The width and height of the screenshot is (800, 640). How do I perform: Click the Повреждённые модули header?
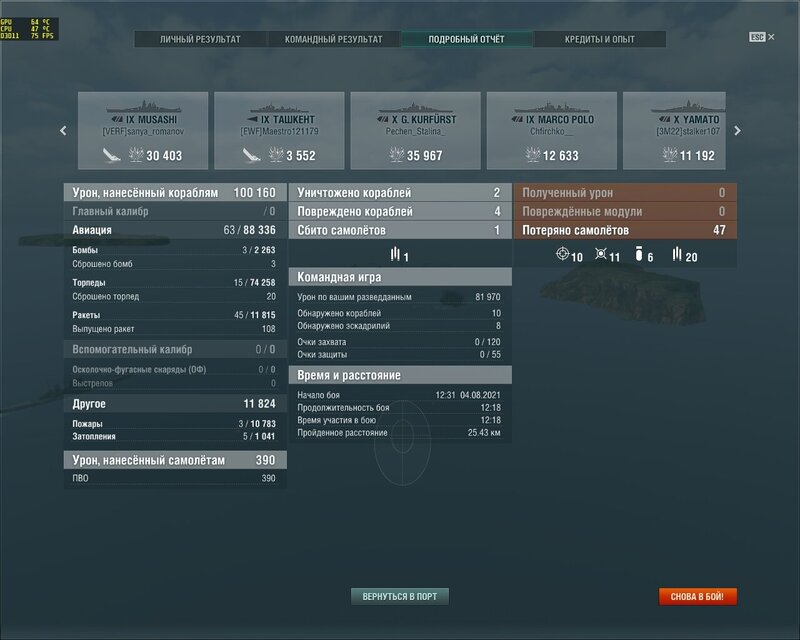tap(625, 211)
